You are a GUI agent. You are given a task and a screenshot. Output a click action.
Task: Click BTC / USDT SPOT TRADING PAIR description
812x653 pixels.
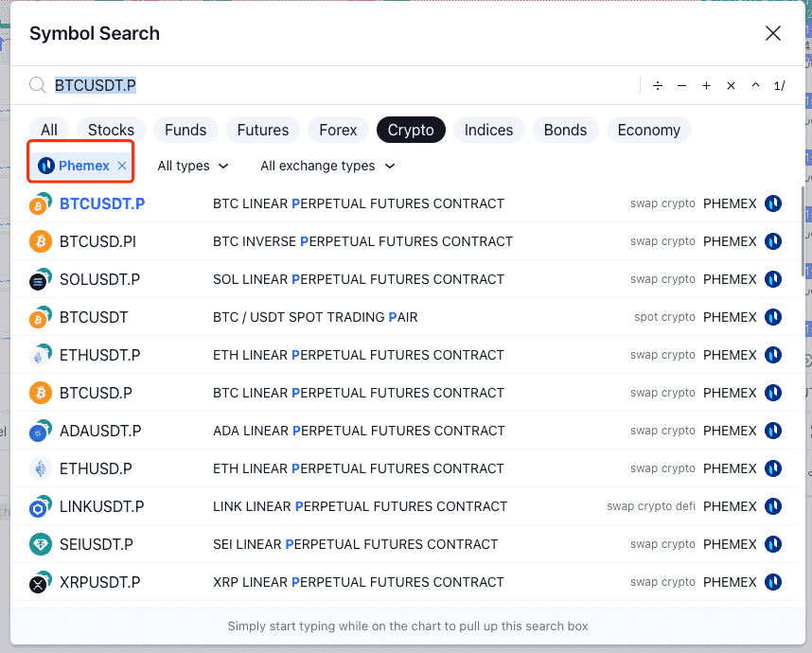[315, 317]
